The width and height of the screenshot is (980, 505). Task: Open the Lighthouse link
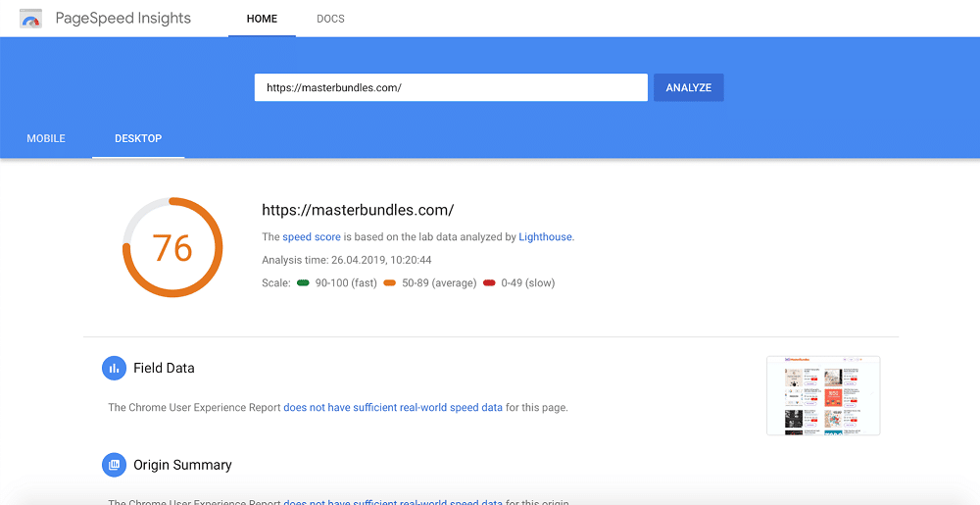(545, 237)
